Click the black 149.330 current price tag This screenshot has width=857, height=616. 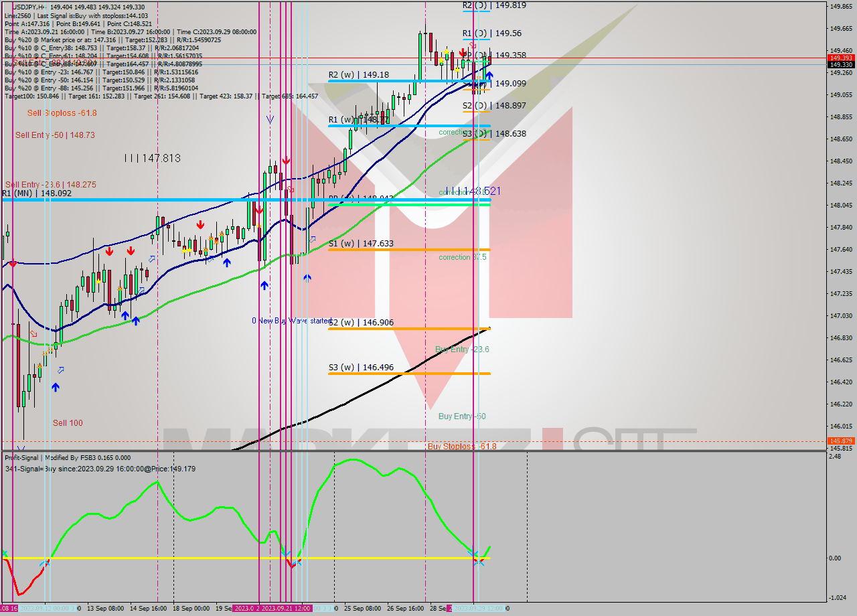tap(840, 64)
